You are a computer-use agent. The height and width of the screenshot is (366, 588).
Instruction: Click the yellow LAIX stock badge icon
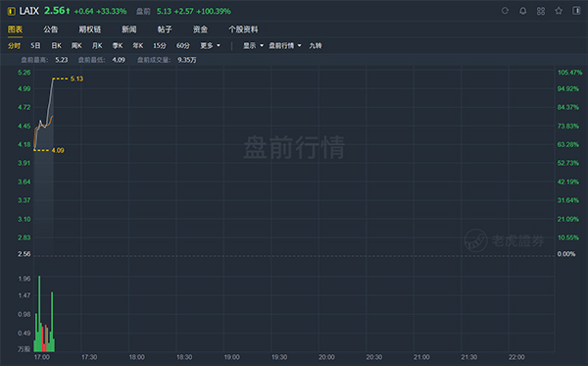point(11,11)
